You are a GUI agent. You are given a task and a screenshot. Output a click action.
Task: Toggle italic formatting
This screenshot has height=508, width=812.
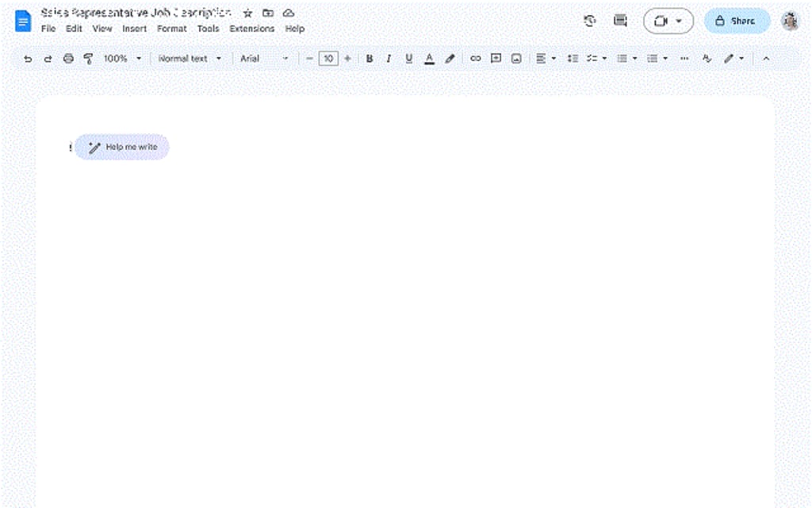point(389,59)
